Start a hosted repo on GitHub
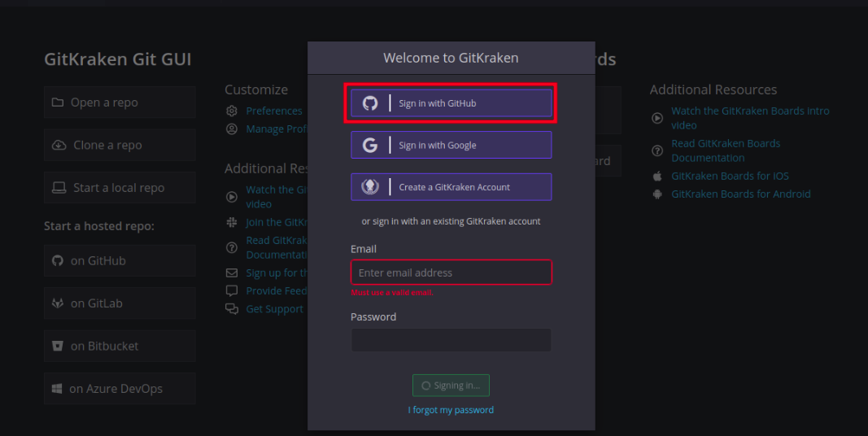The width and height of the screenshot is (868, 436). point(120,260)
